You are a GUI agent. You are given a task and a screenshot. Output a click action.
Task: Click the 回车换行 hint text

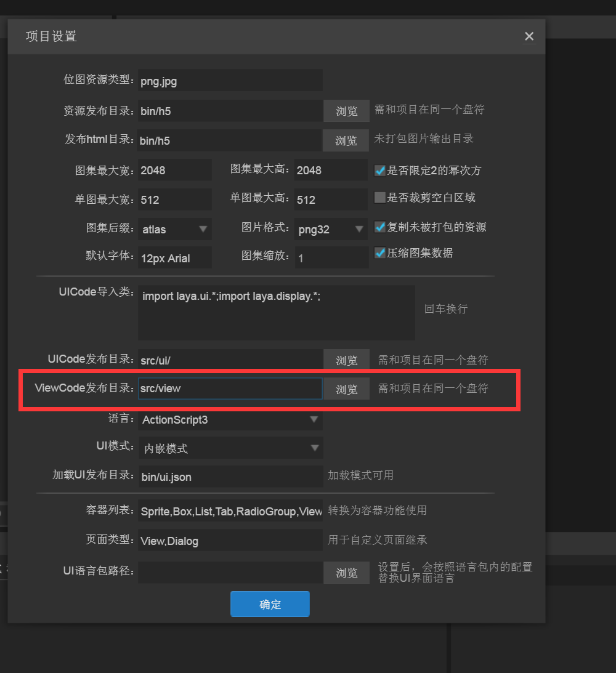446,309
